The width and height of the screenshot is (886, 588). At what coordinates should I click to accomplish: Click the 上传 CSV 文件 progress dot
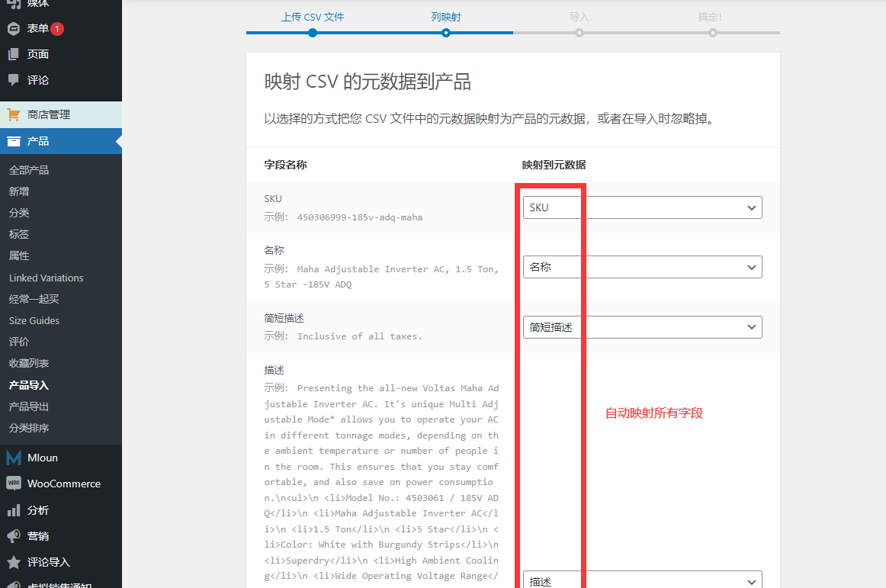pyautogui.click(x=313, y=33)
